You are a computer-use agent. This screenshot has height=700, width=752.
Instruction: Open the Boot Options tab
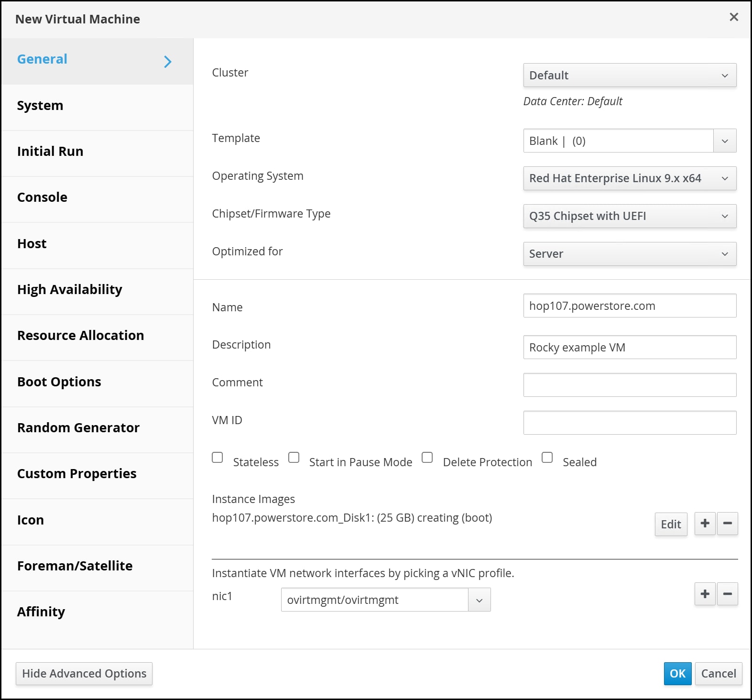(x=98, y=383)
